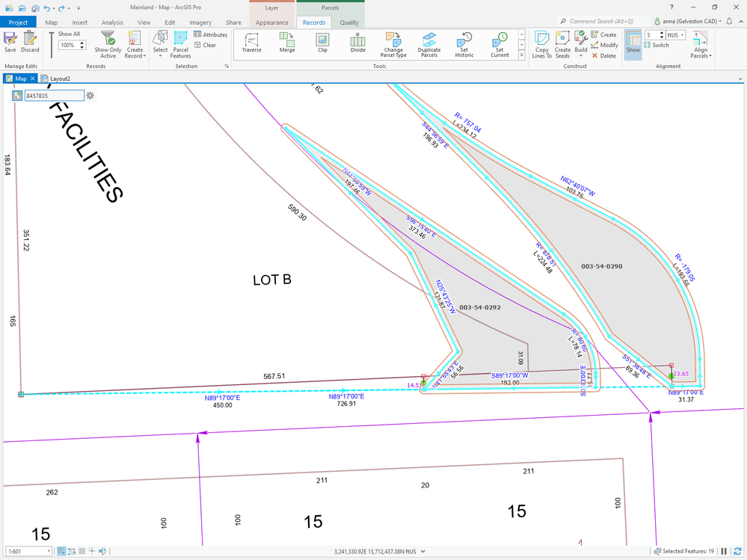
Task: Click the Duplicate Parcels tool
Action: pos(429,46)
